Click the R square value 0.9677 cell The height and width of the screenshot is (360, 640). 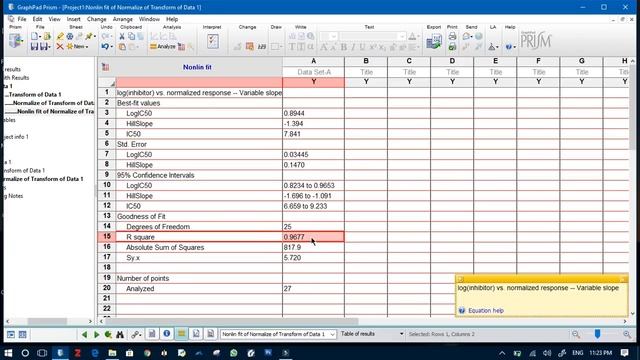(313, 237)
